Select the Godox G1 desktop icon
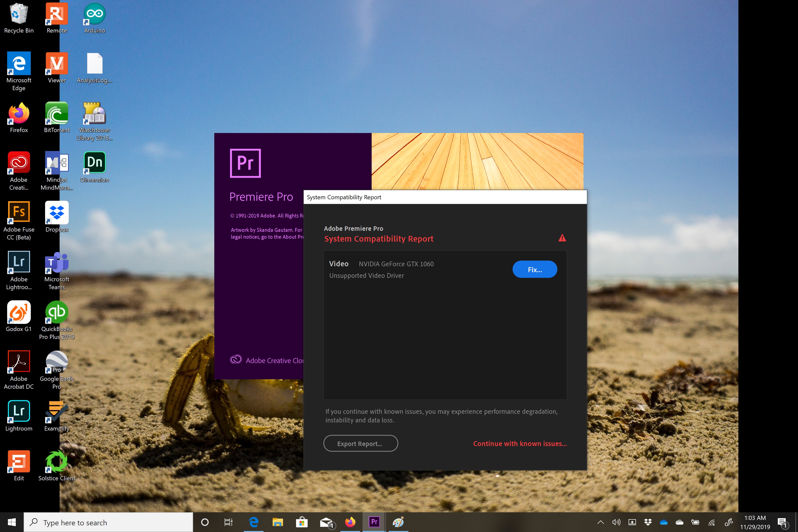 (x=19, y=312)
